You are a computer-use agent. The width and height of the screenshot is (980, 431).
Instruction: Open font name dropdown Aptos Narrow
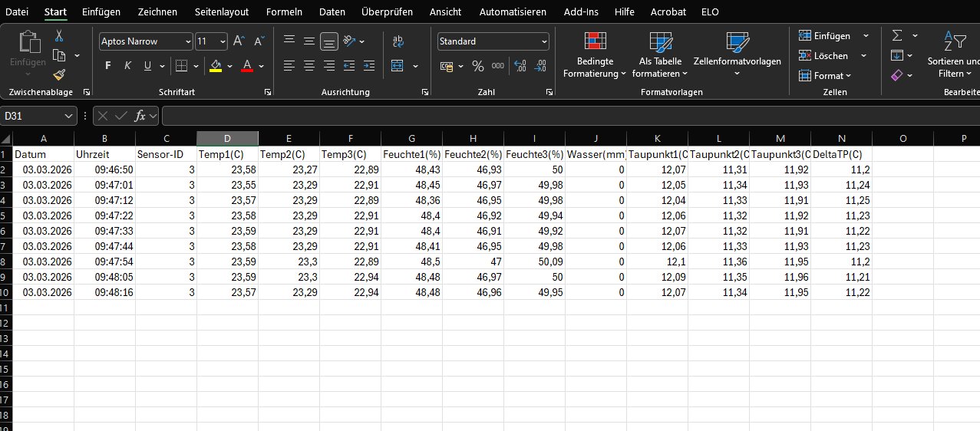click(188, 41)
